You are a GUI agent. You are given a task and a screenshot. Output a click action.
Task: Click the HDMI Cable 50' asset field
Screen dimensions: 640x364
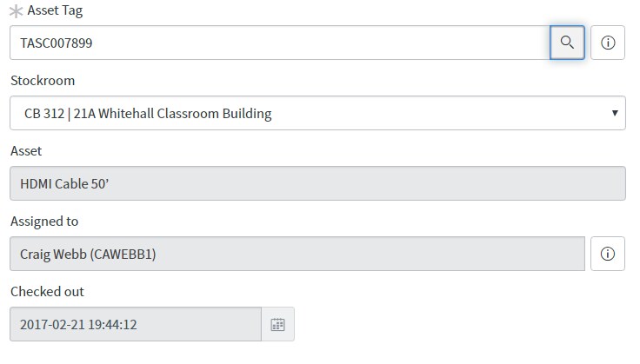tap(317, 183)
